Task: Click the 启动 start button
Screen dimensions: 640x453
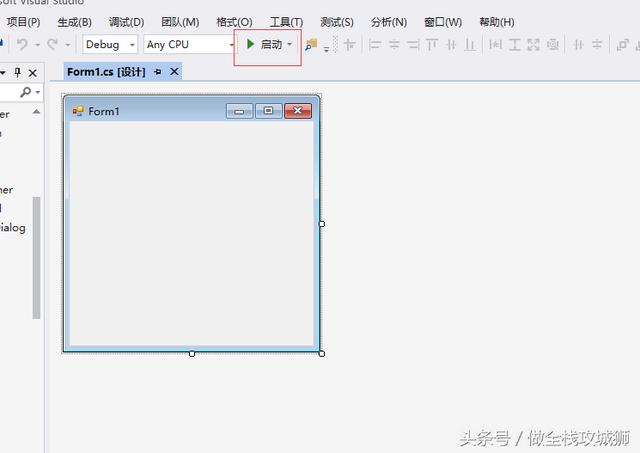Action: pos(264,44)
